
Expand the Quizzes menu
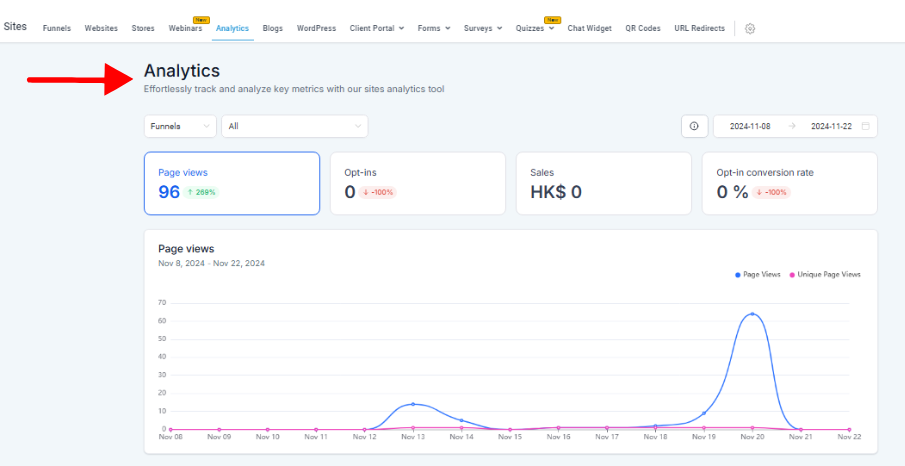pos(534,28)
